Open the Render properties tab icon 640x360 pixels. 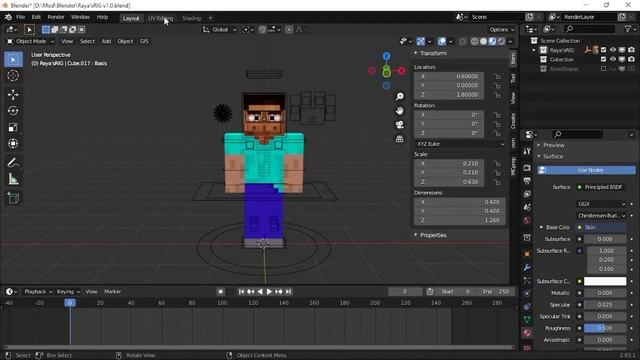[527, 168]
